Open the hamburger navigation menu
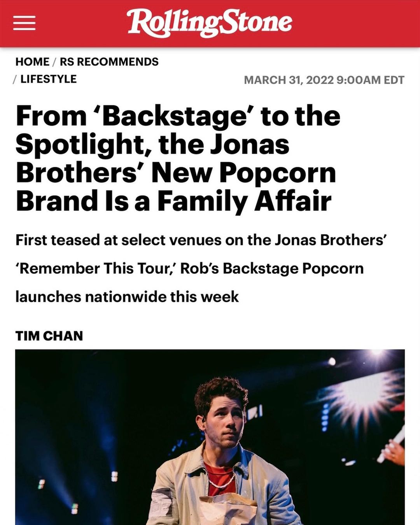The height and width of the screenshot is (525, 420). 24,23
